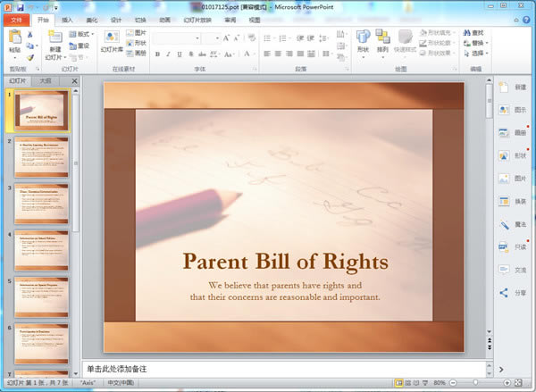Click the Minimize Ribbon arrow icon
536x392 pixels.
click(x=516, y=21)
